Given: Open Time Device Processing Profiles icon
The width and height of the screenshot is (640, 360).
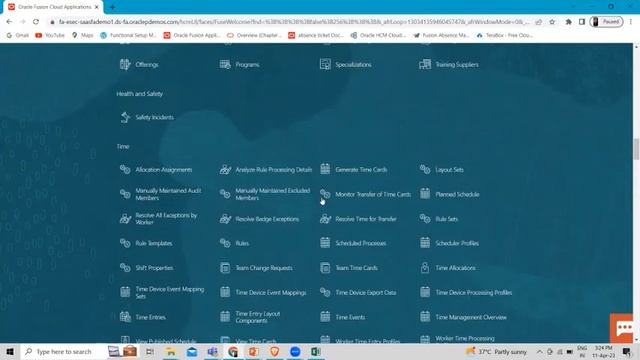Looking at the screenshot, I should (425, 292).
